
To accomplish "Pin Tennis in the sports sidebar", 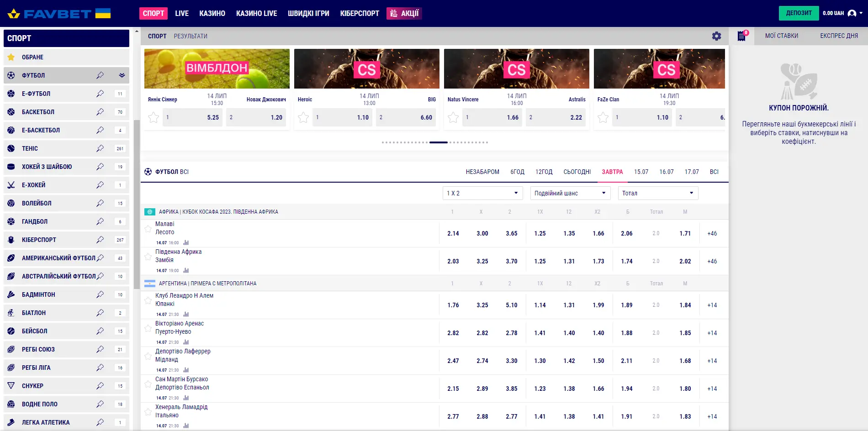I will pos(100,148).
